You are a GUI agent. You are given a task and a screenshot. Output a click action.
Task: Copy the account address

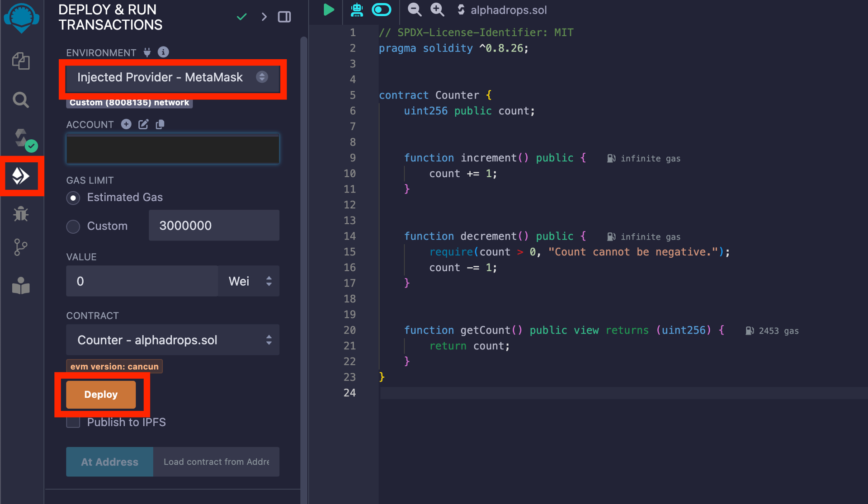pos(160,124)
